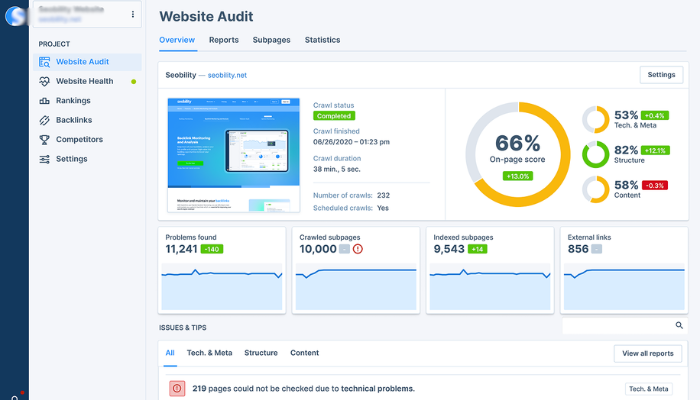Click the red error icon for 219 pages issue
700x400 pixels.
tap(177, 388)
